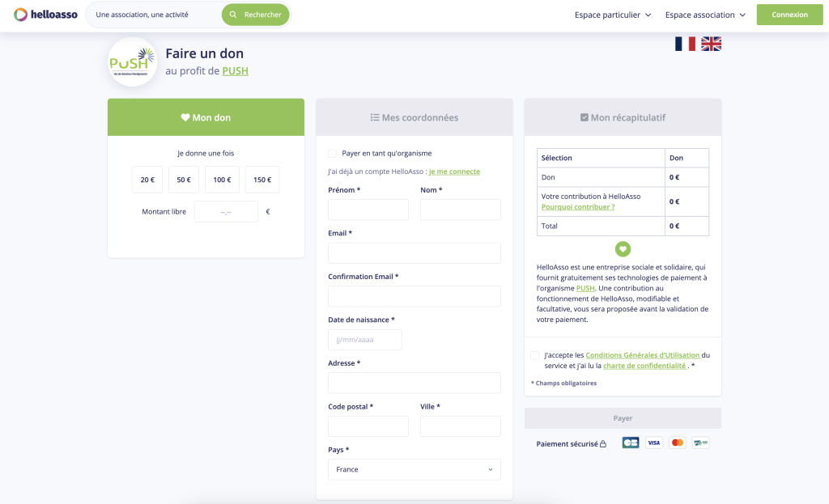829x504 pixels.
Task: Click the CB card icon
Action: coord(630,443)
